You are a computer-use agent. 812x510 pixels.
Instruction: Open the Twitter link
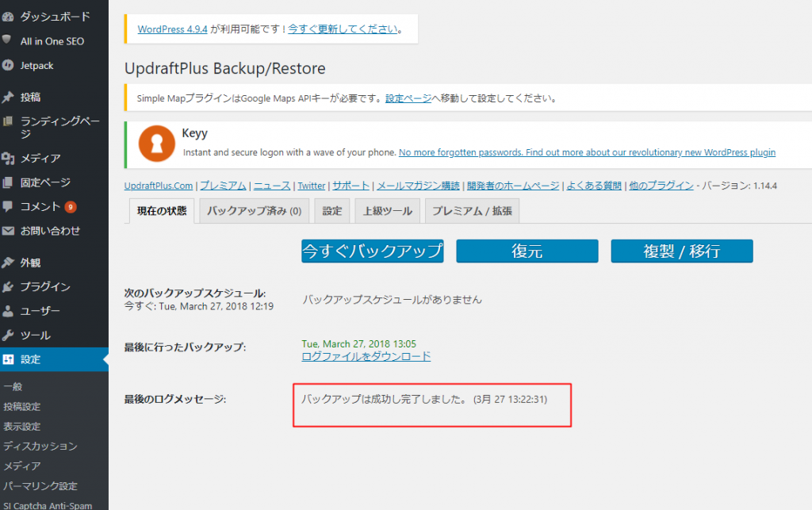point(311,186)
